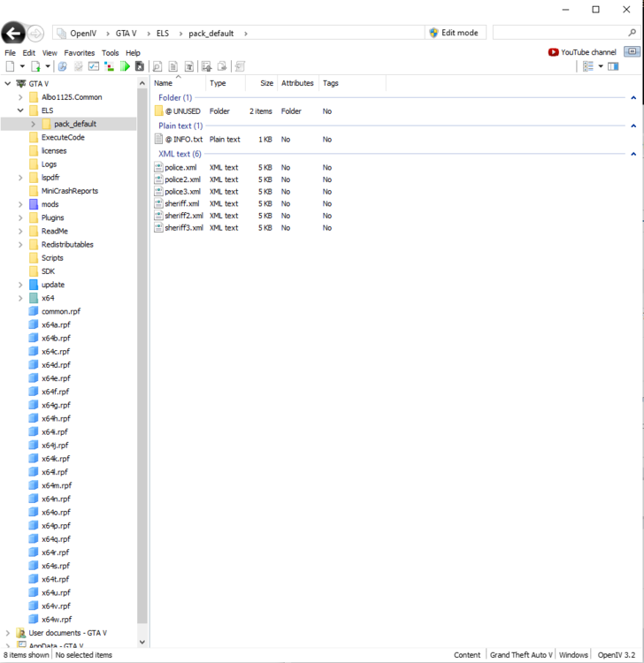Open the Edit menu

[x=29, y=53]
